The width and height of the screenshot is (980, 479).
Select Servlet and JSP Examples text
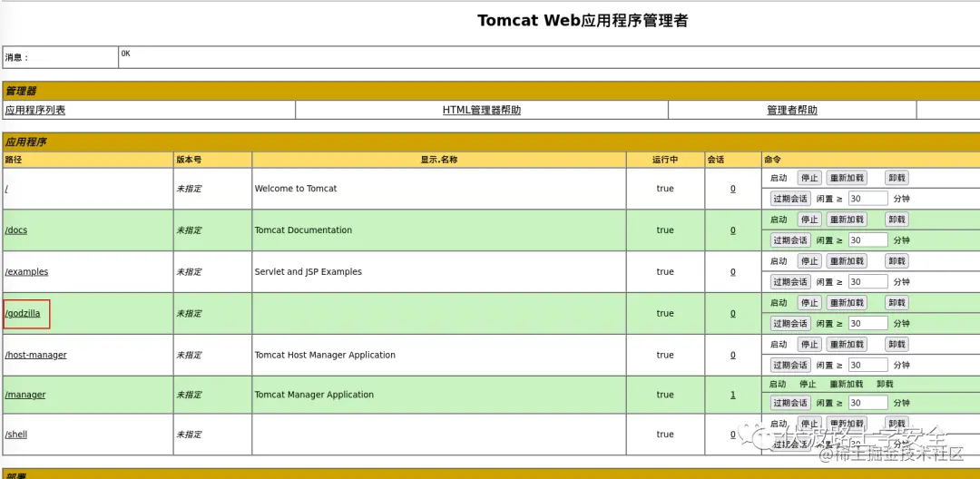(309, 271)
